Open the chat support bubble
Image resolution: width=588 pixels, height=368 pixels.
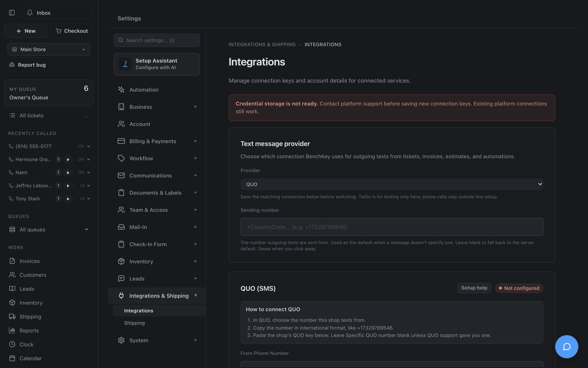(567, 347)
